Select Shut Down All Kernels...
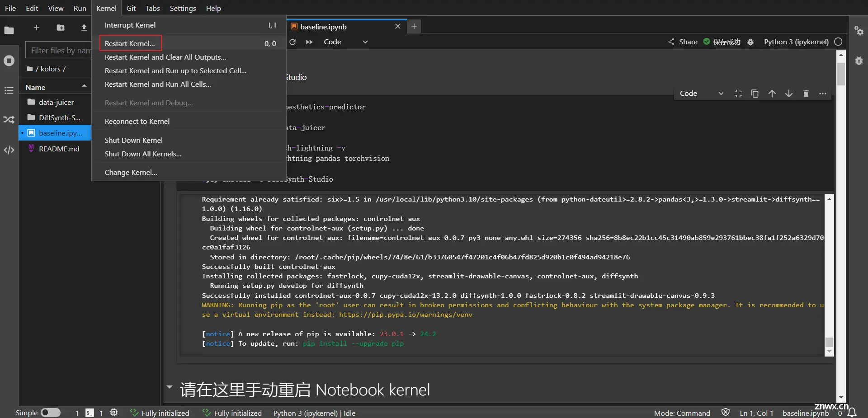868x418 pixels. [189, 154]
